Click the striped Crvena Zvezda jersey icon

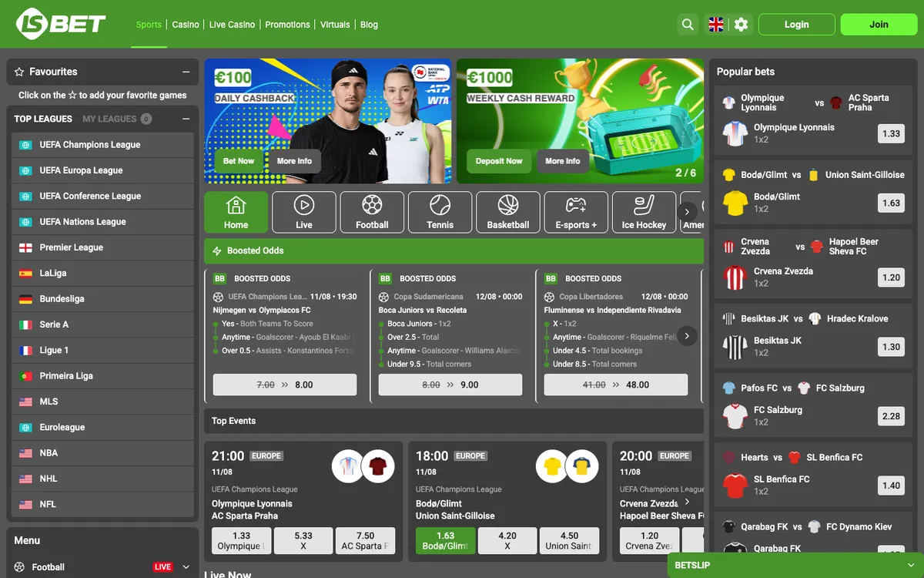[735, 277]
